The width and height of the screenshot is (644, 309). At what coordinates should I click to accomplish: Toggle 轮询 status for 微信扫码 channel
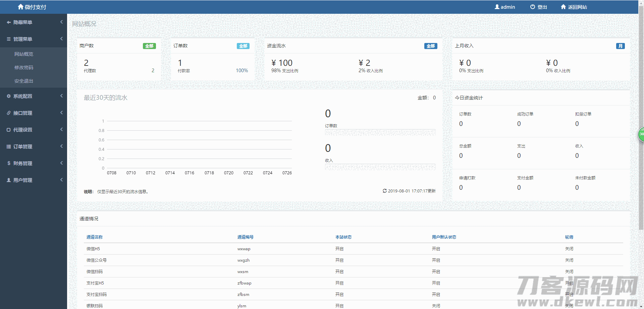click(x=569, y=272)
